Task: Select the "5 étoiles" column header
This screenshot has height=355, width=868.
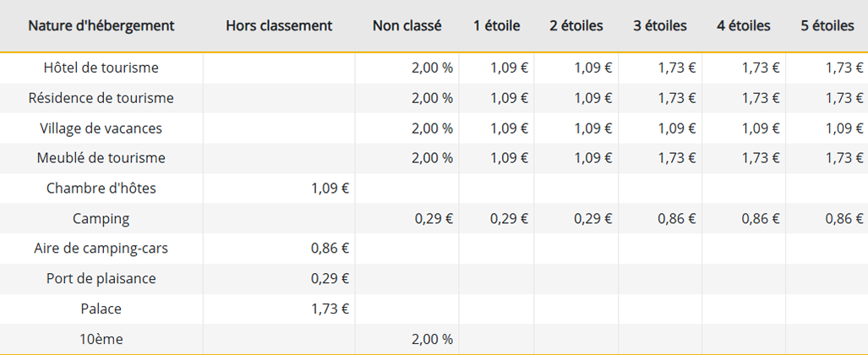Action: [x=827, y=25]
